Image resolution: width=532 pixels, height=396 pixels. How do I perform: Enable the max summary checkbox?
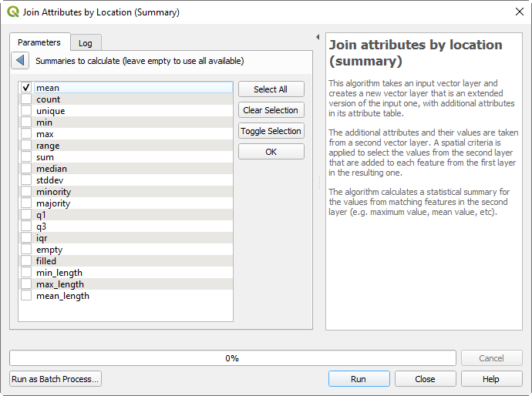click(x=26, y=133)
